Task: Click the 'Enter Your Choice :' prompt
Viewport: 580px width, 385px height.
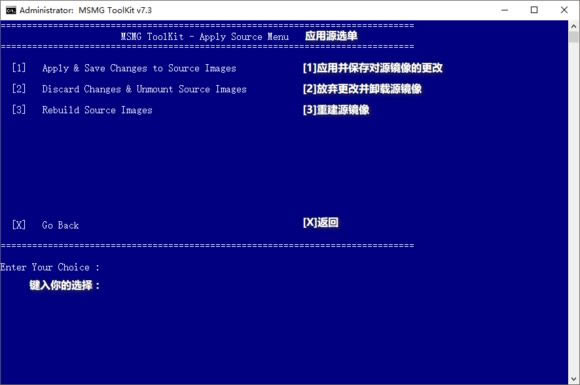Action: click(50, 267)
